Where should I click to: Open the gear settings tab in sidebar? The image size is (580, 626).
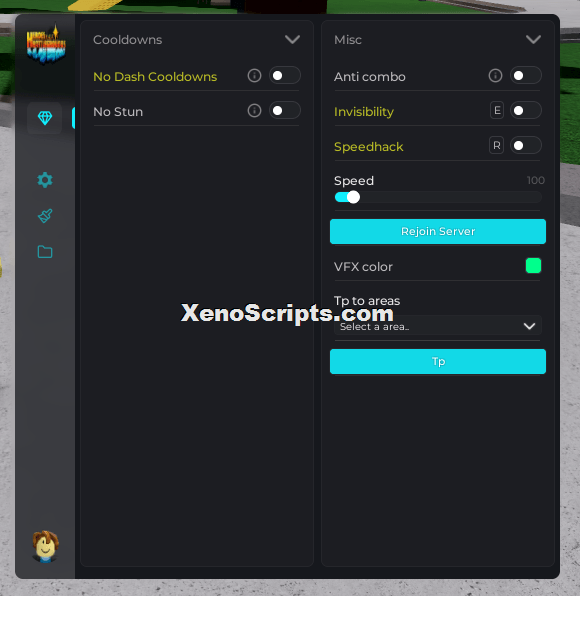(x=45, y=180)
